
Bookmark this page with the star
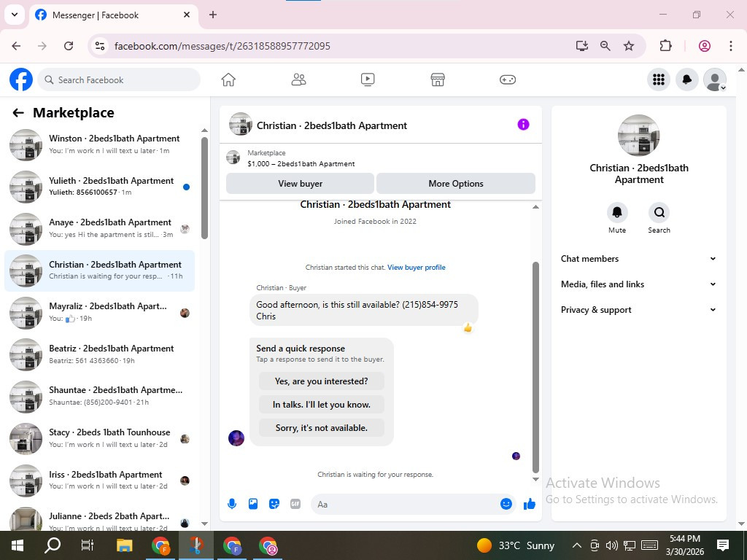pos(629,46)
